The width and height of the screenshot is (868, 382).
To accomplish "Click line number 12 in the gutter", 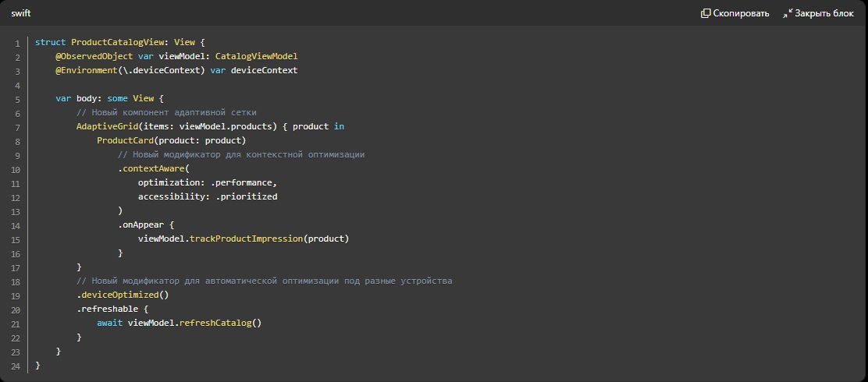I will (x=15, y=197).
